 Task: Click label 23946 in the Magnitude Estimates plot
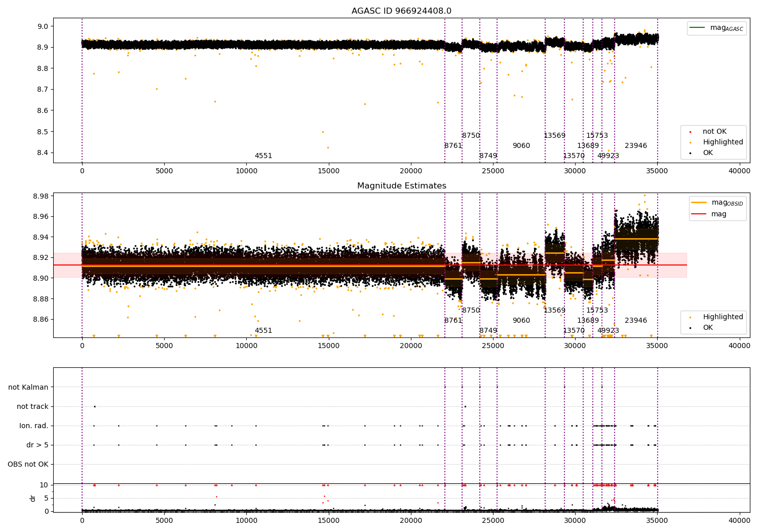tap(636, 321)
